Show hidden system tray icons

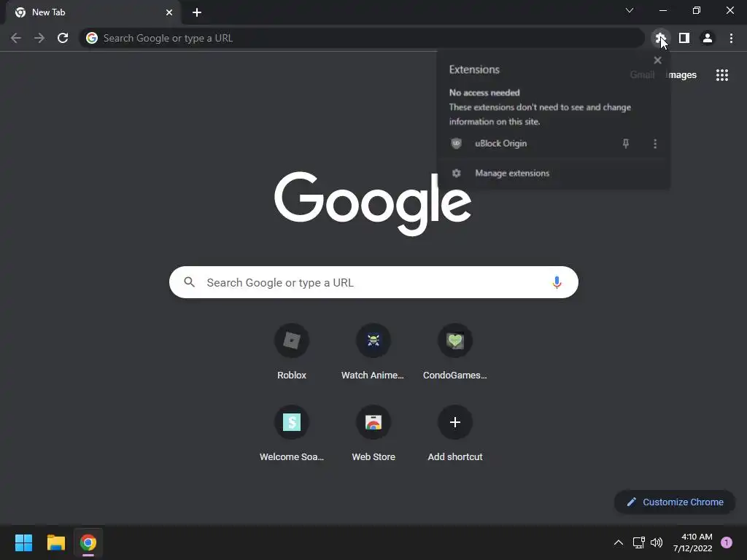(x=619, y=542)
